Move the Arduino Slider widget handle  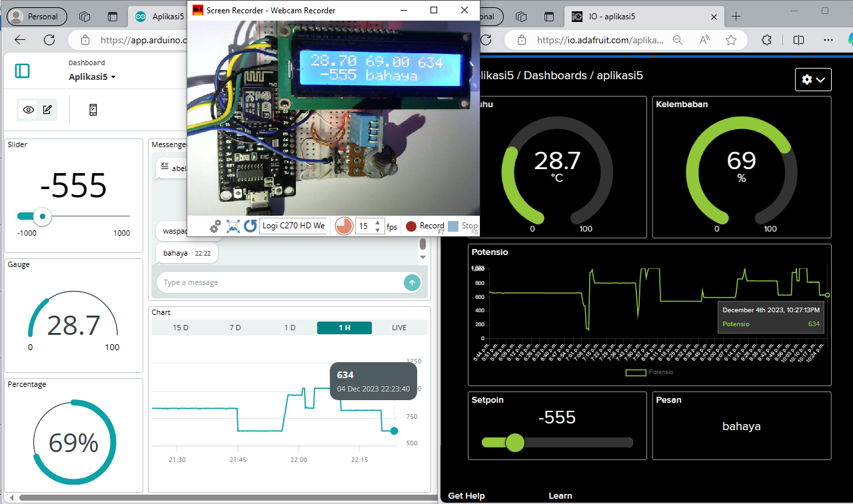(43, 216)
